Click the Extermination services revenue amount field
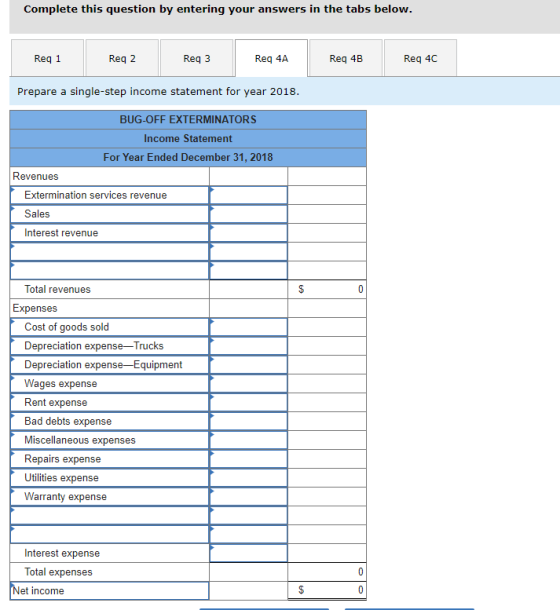Screen dimensions: 560x610 [249, 195]
